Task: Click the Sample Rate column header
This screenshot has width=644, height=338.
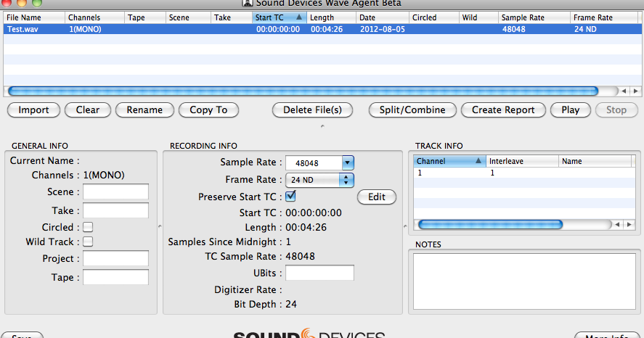Action: (534, 17)
